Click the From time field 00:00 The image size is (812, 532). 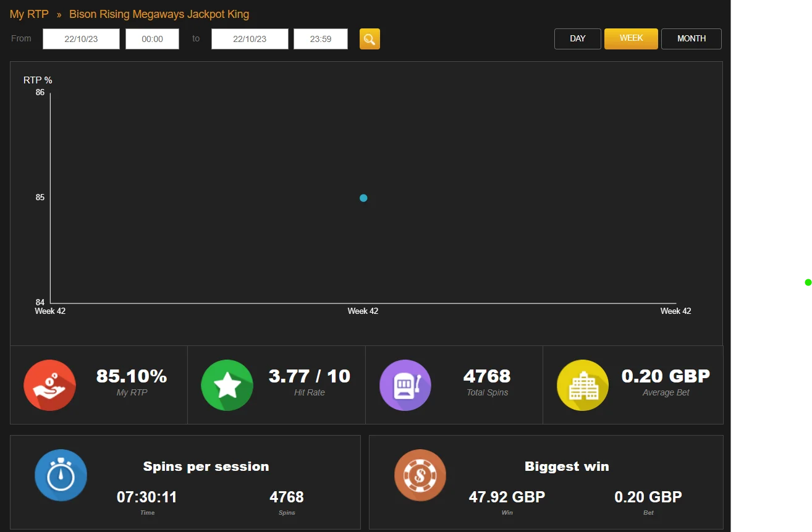[152, 39]
